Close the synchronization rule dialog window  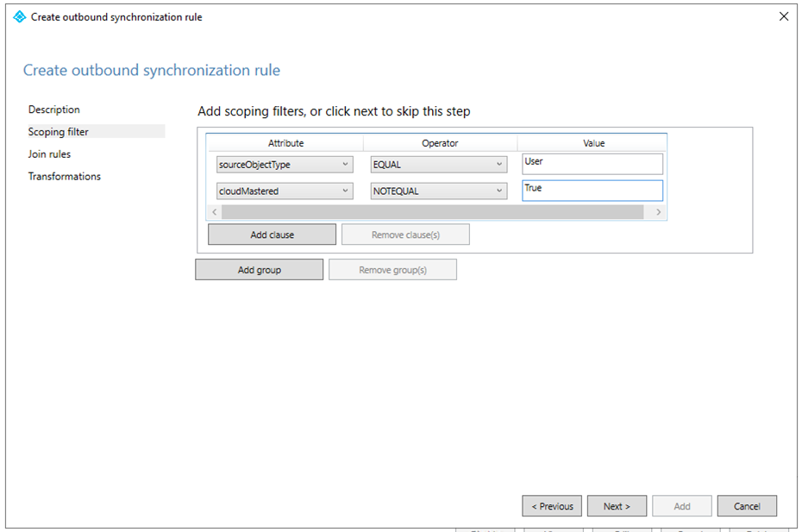(x=783, y=16)
